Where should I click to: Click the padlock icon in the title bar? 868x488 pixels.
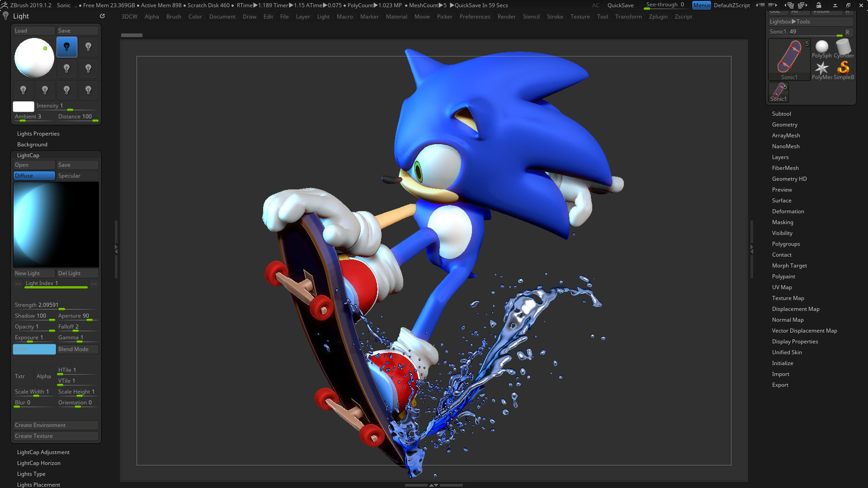pos(819,5)
